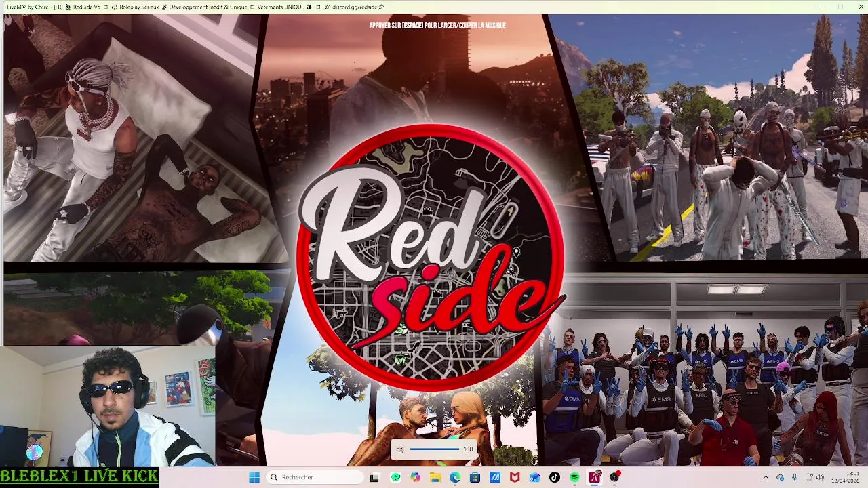
Task: Open Spotify from the taskbar
Action: 574,477
